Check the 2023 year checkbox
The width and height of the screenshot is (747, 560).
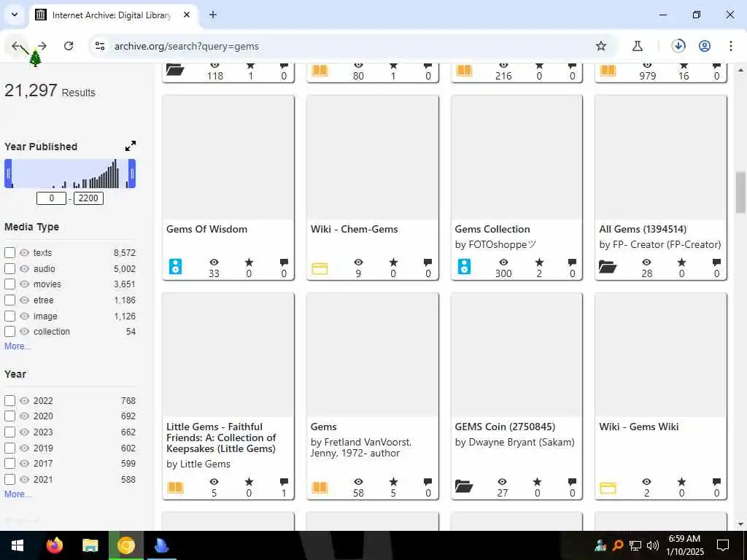[9, 432]
